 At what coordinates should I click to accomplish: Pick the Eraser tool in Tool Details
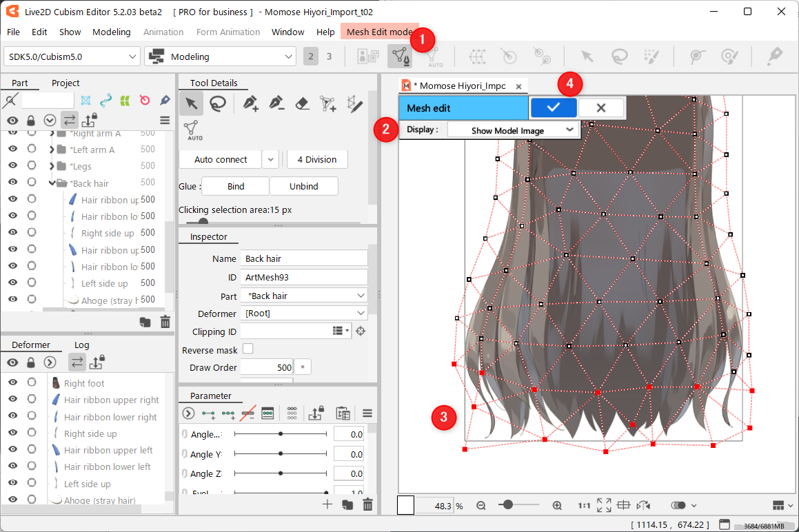(302, 103)
